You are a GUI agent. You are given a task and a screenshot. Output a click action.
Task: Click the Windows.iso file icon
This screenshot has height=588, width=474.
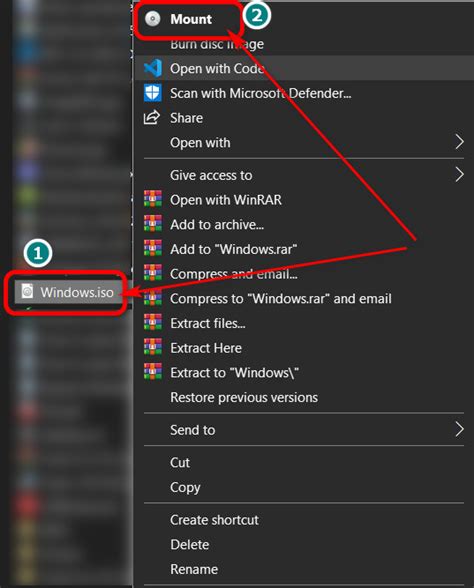point(27,291)
